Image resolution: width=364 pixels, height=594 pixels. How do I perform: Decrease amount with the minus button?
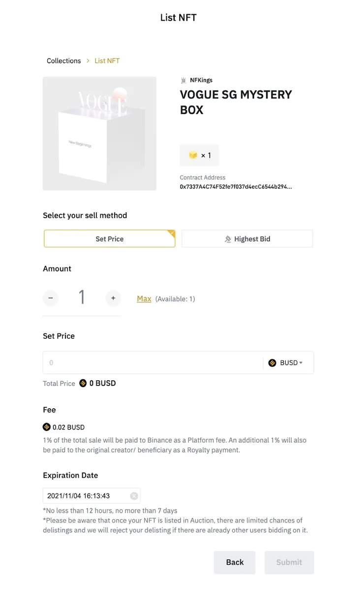(50, 298)
